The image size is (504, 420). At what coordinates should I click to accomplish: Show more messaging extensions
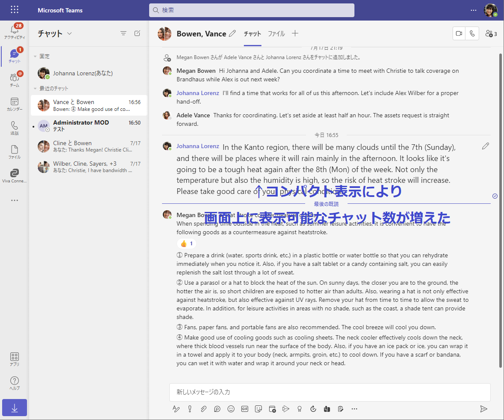[x=354, y=409]
